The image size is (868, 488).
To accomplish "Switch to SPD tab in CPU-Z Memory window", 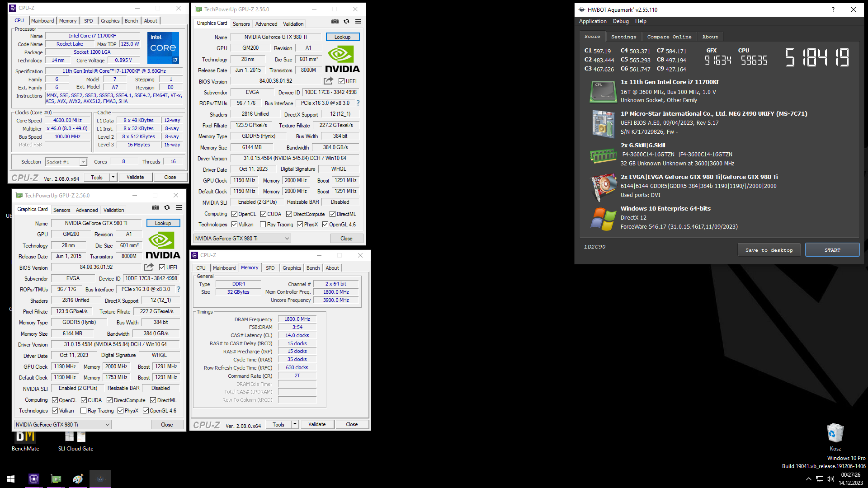I will (x=270, y=268).
